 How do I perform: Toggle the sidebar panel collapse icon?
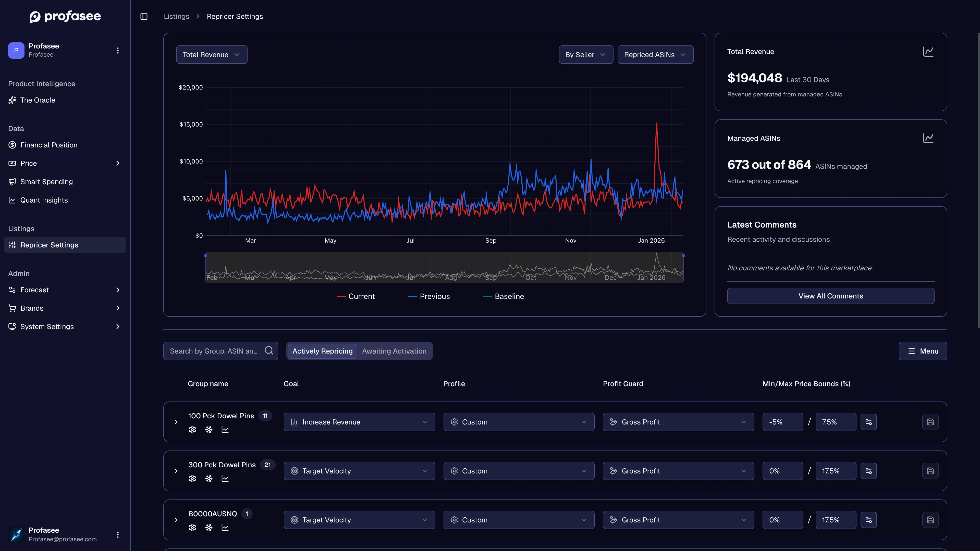pyautogui.click(x=144, y=16)
